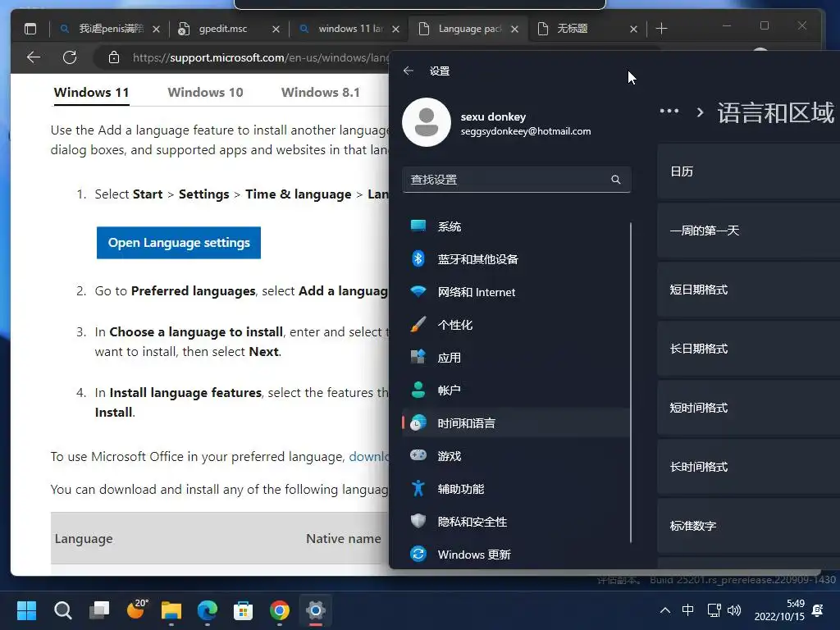This screenshot has height=630, width=840.
Task: Close the 无标题 tab
Action: coord(633,29)
